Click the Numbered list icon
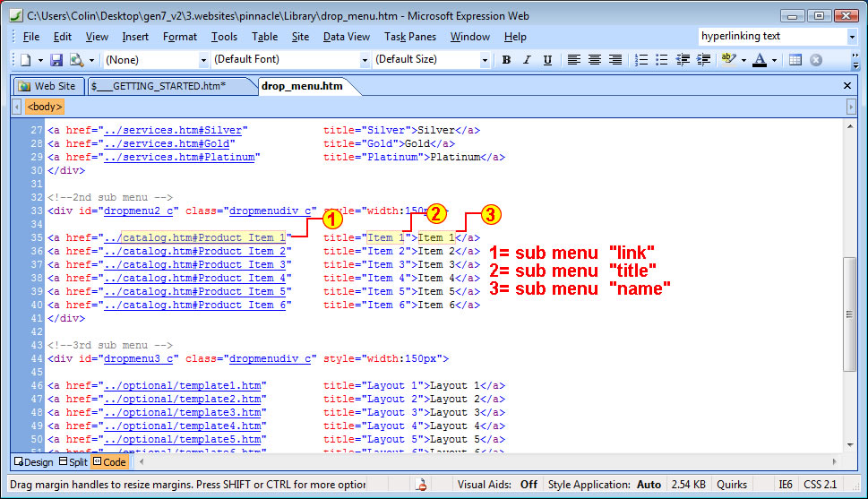This screenshot has height=499, width=868. 641,60
